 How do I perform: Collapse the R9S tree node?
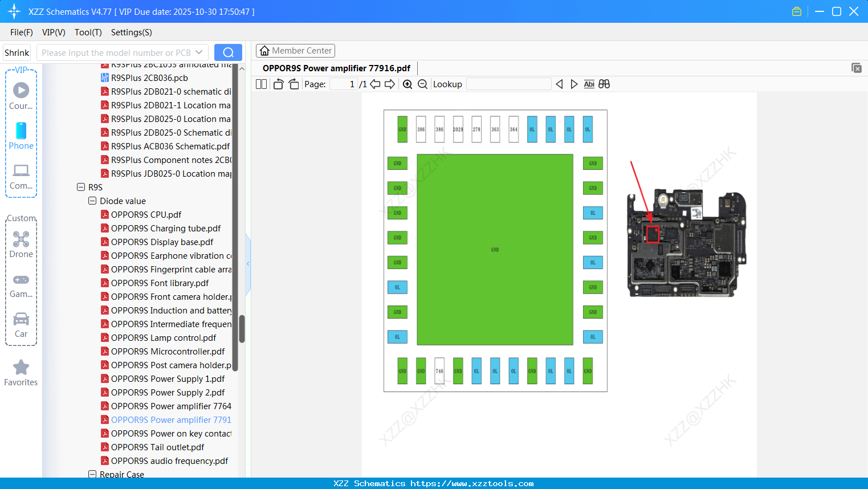click(x=81, y=187)
